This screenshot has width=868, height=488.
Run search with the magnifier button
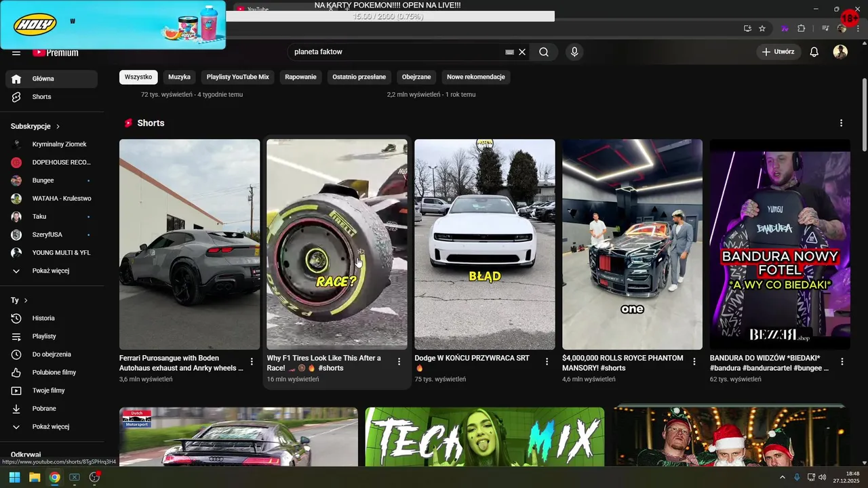544,52
